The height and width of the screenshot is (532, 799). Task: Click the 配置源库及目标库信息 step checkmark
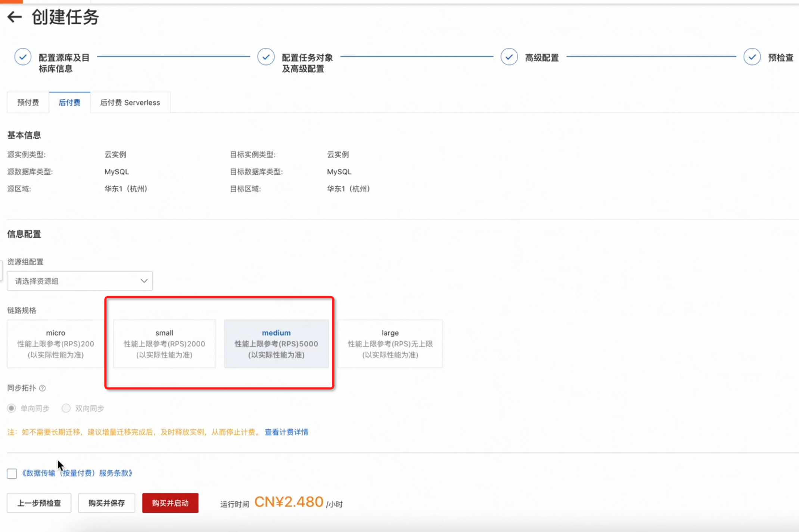click(x=23, y=57)
